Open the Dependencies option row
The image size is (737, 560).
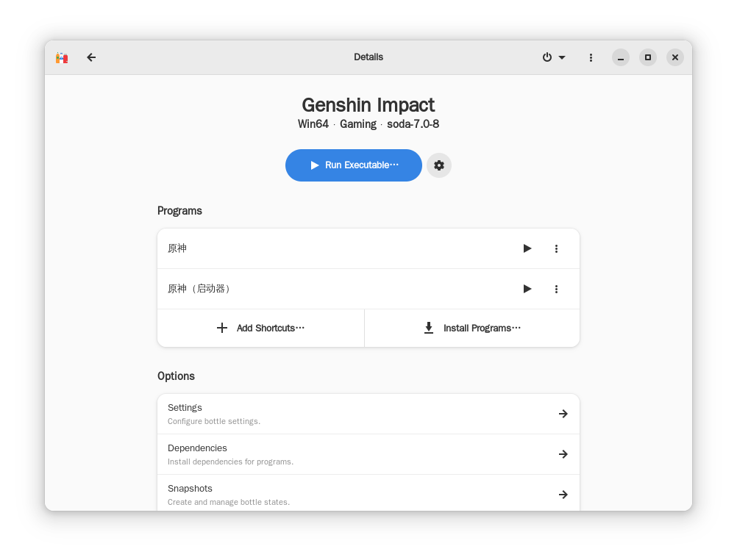(x=368, y=454)
